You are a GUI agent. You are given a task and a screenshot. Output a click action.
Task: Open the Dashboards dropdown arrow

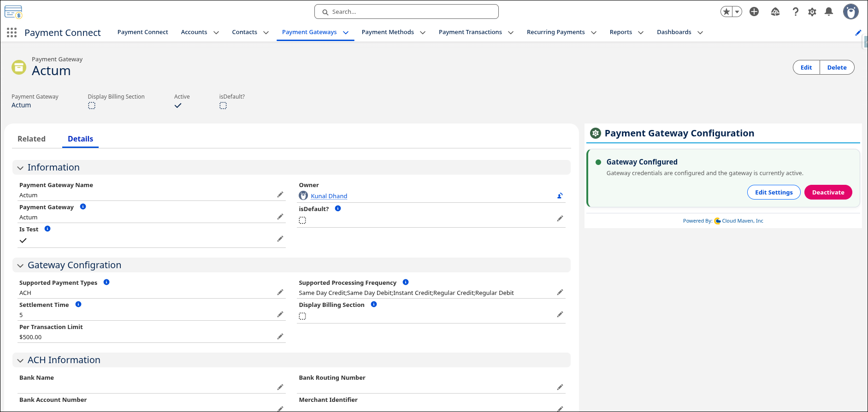700,32
